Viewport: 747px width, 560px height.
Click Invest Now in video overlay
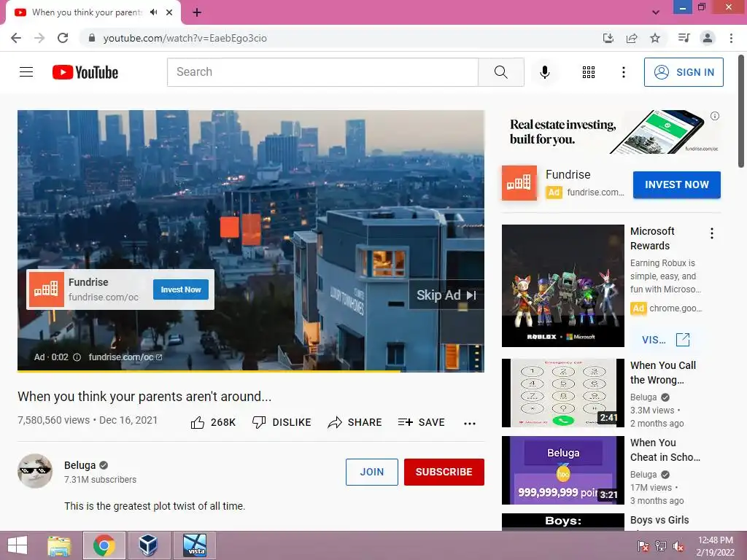tap(181, 289)
